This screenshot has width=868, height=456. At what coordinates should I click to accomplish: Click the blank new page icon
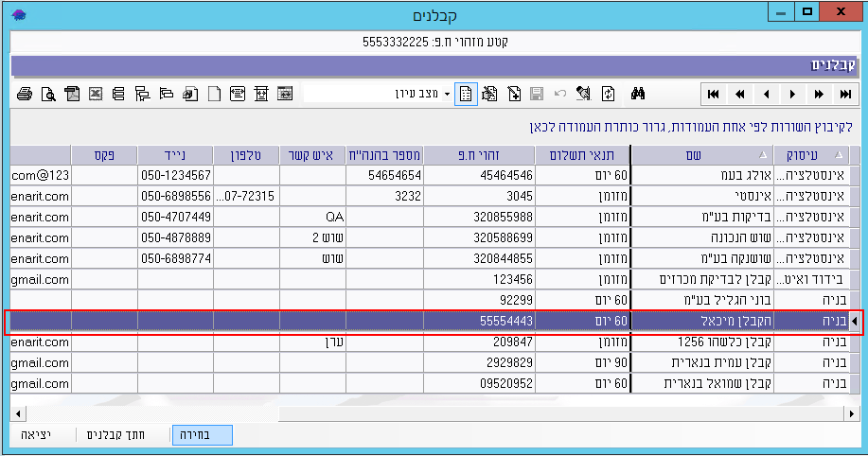tap(214, 94)
